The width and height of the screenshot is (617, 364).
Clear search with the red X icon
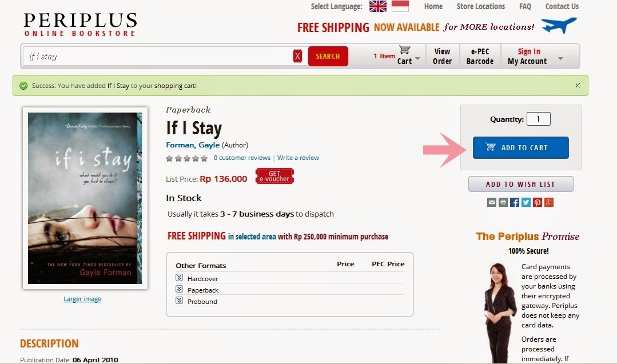297,56
